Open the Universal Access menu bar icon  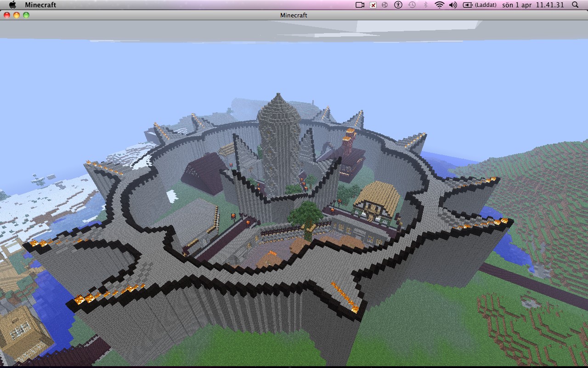pyautogui.click(x=397, y=5)
